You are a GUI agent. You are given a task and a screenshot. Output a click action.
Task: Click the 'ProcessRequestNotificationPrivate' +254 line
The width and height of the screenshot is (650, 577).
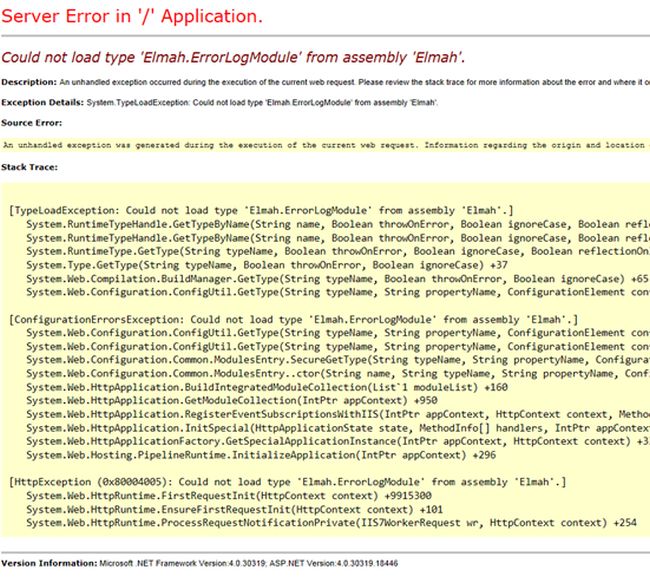click(x=331, y=523)
